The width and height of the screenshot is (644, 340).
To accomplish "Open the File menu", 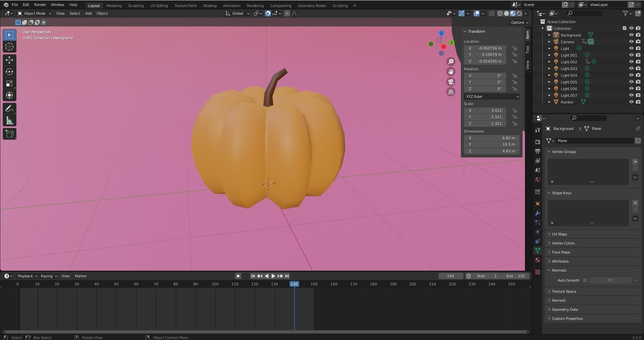I will pos(15,5).
